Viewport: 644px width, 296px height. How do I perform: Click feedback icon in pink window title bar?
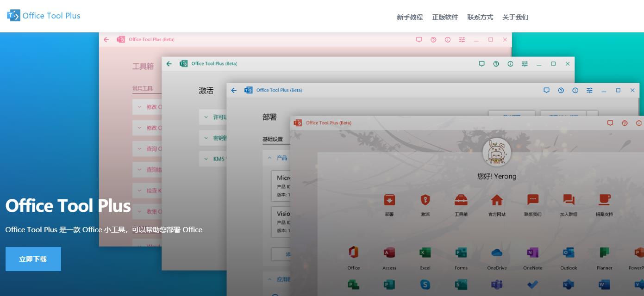coord(419,40)
